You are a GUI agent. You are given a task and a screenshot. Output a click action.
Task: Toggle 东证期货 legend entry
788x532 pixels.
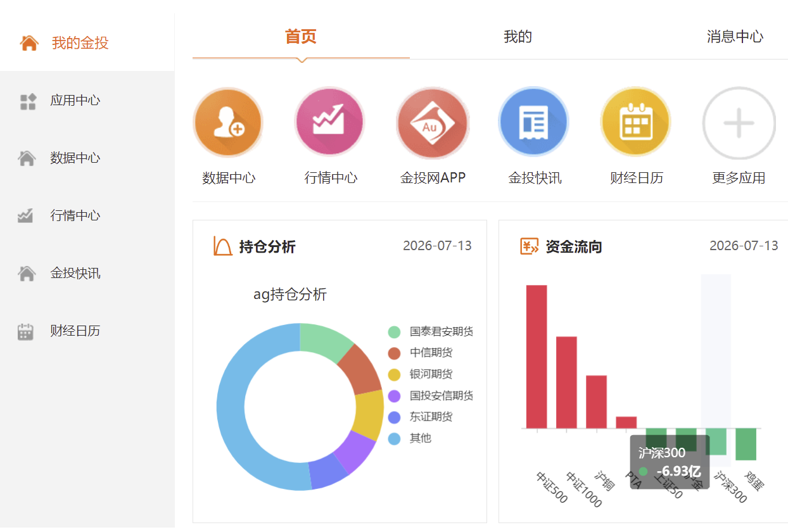pos(420,417)
